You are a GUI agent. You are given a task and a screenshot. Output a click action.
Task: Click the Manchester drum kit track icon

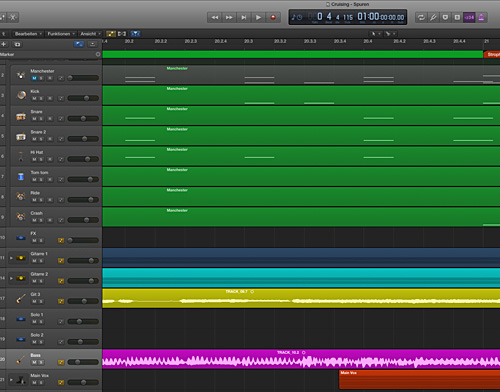21,75
